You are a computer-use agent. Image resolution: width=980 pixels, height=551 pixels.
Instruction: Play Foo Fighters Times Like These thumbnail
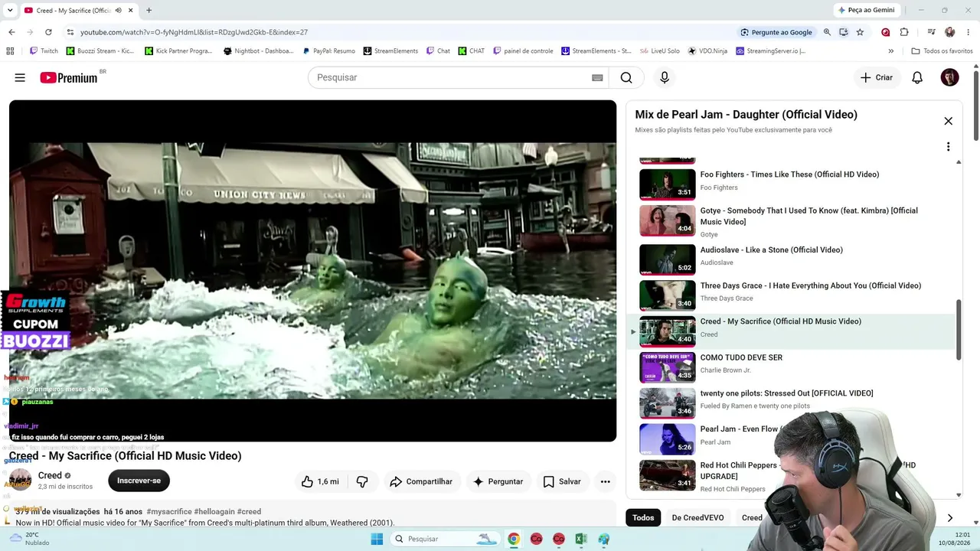click(668, 184)
